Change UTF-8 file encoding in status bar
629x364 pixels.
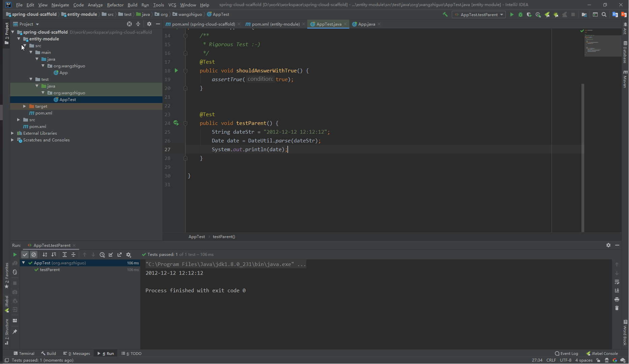click(x=566, y=360)
